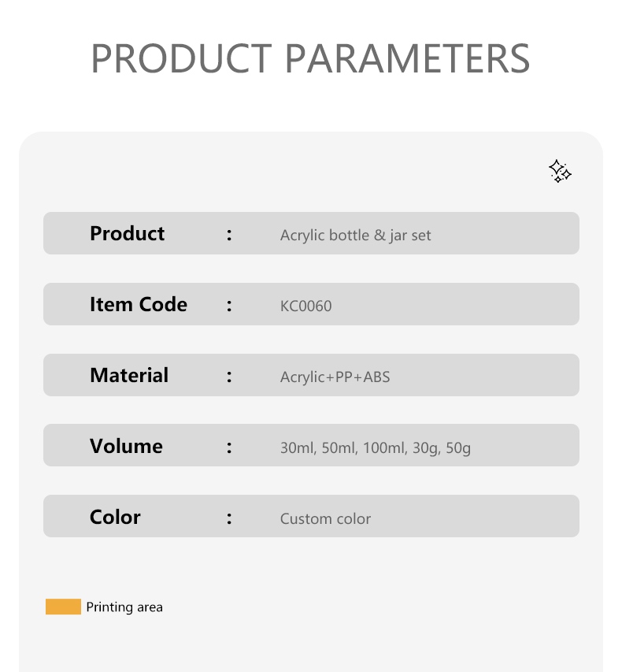Select the Item Code label
Viewport: 622px width, 672px height.
click(x=139, y=304)
